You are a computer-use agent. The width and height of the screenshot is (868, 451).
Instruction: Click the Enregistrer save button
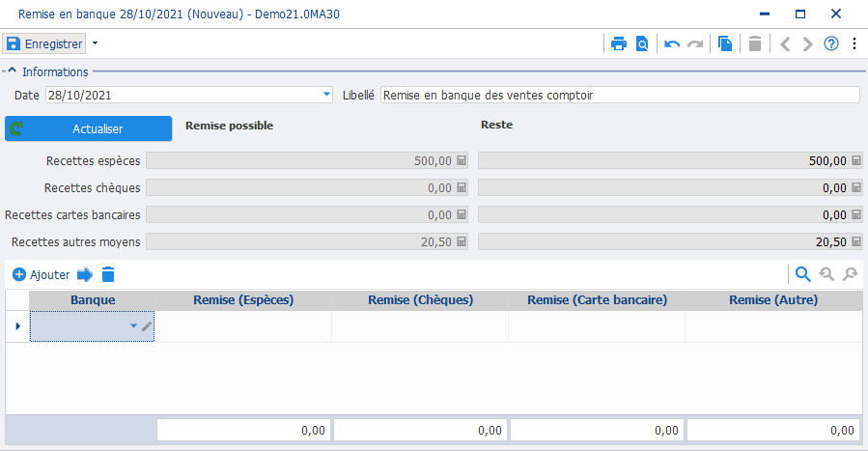click(44, 43)
